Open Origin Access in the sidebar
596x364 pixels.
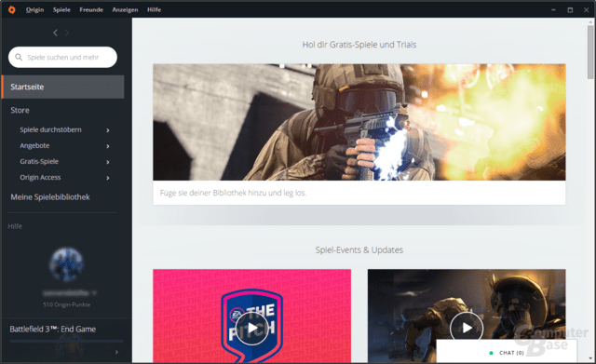[40, 178]
